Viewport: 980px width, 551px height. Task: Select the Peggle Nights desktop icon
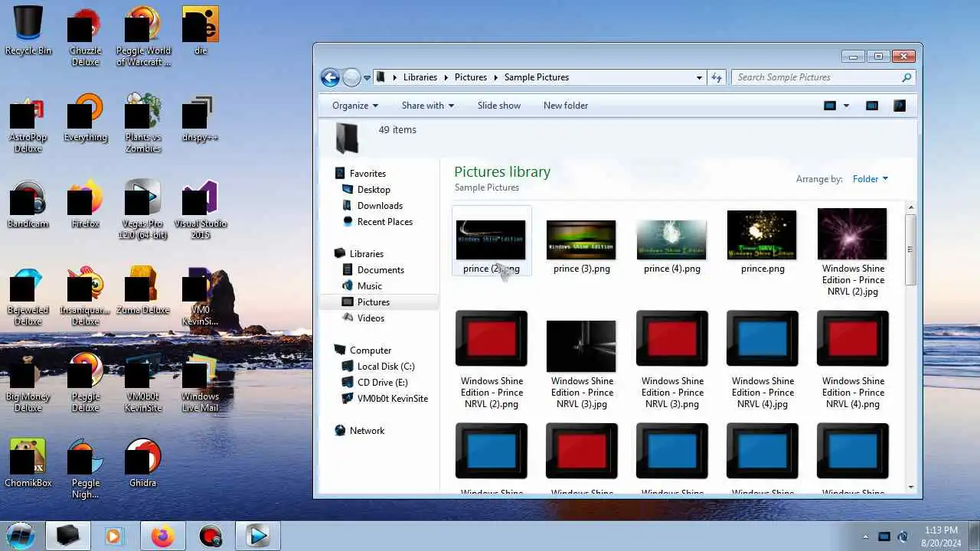coord(85,469)
